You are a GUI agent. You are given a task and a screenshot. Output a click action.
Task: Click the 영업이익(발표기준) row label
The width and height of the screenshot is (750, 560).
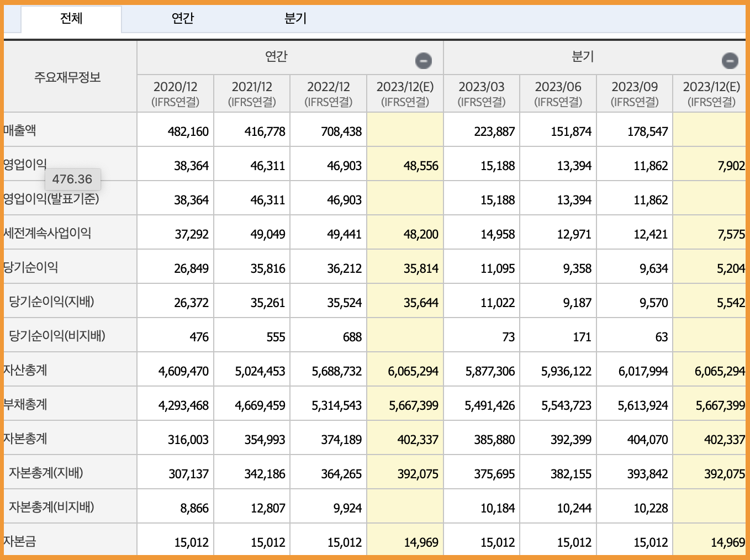click(x=51, y=199)
